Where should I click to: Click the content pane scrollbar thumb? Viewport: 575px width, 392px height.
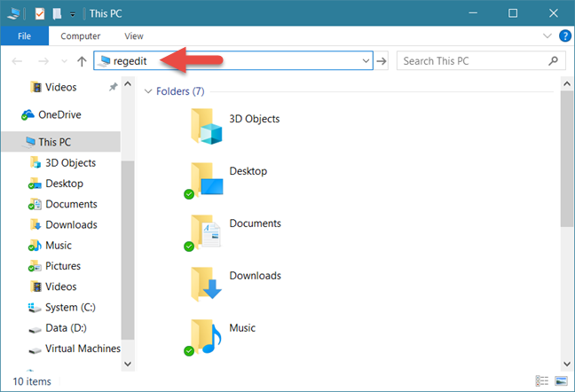(566, 159)
